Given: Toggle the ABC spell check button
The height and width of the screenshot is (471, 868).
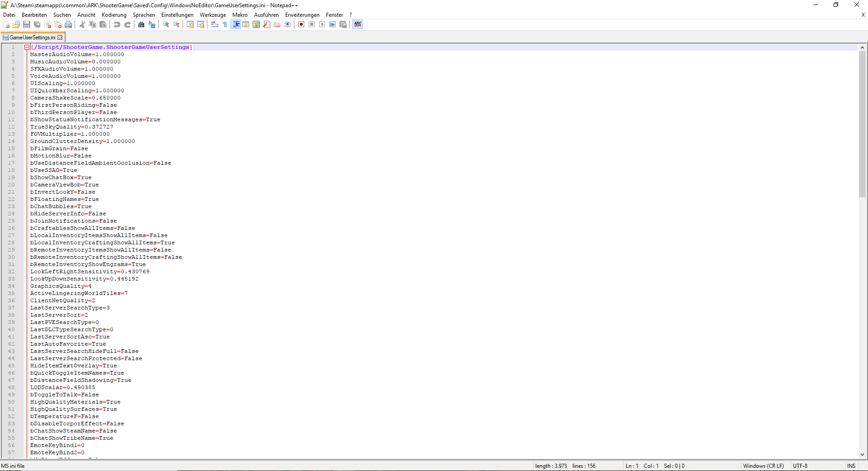Looking at the screenshot, I should [x=358, y=24].
